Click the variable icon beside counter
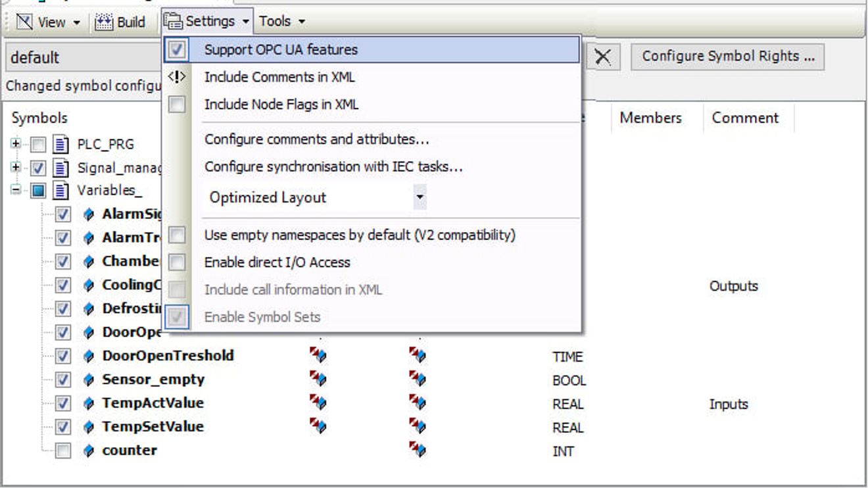Screen dimensions: 868x488 pos(89,451)
